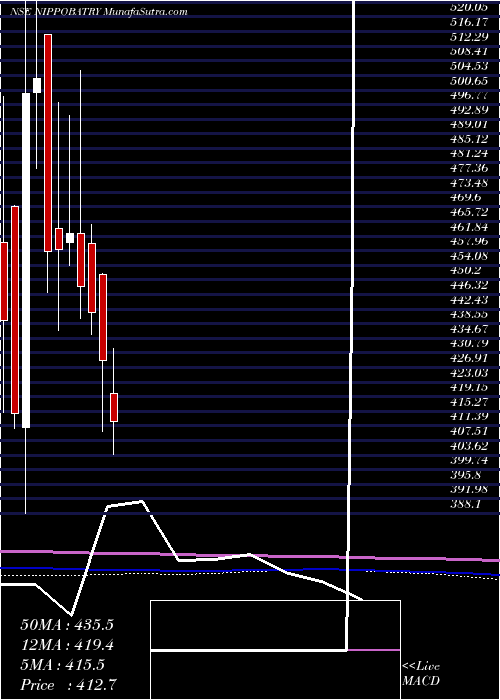
Task: Select the 12MA : 419.4 readout
Action: click(x=67, y=644)
